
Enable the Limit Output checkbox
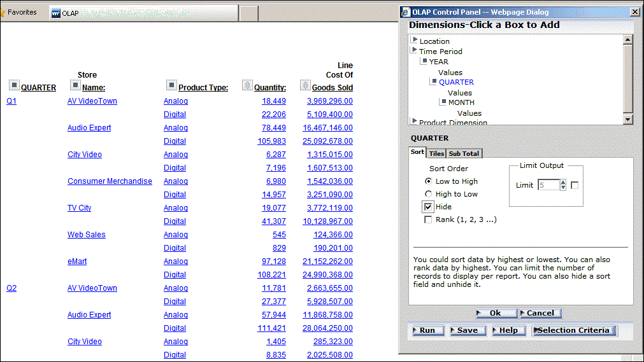[x=575, y=186]
